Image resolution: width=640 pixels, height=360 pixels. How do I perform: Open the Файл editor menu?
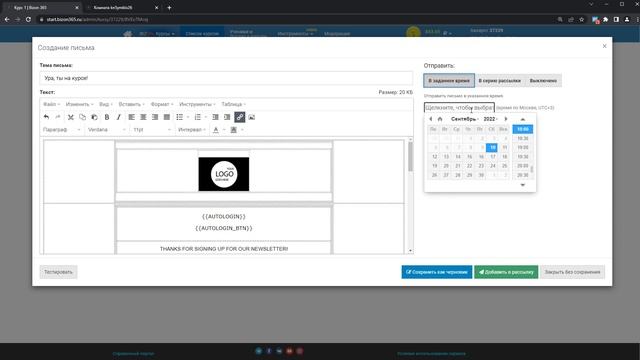[x=51, y=104]
